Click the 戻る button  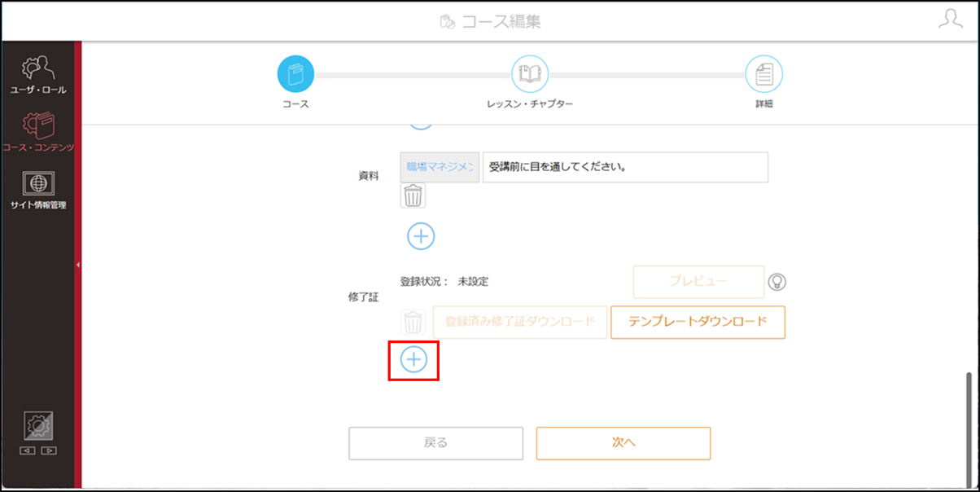coord(436,443)
